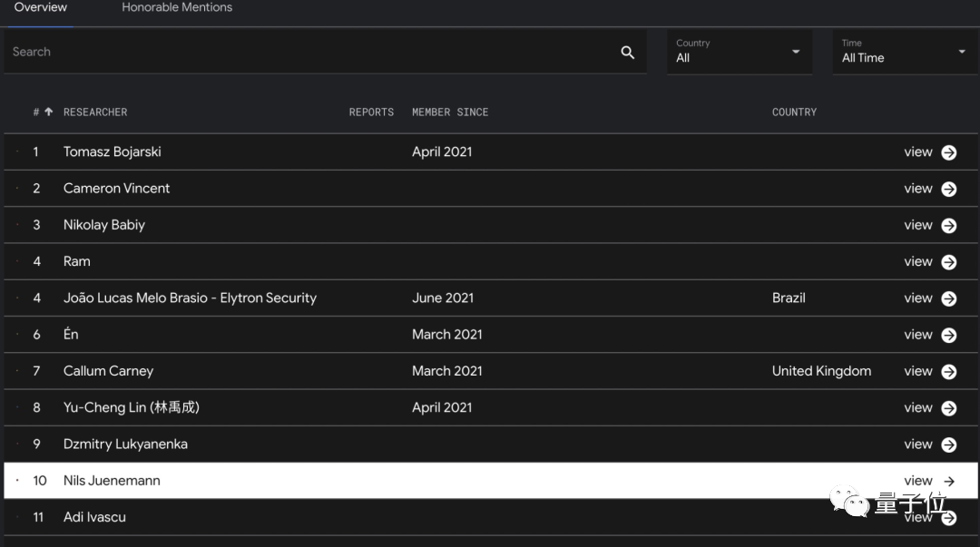Click the Researcher column header
Image resolution: width=980 pixels, height=547 pixels.
coord(95,112)
